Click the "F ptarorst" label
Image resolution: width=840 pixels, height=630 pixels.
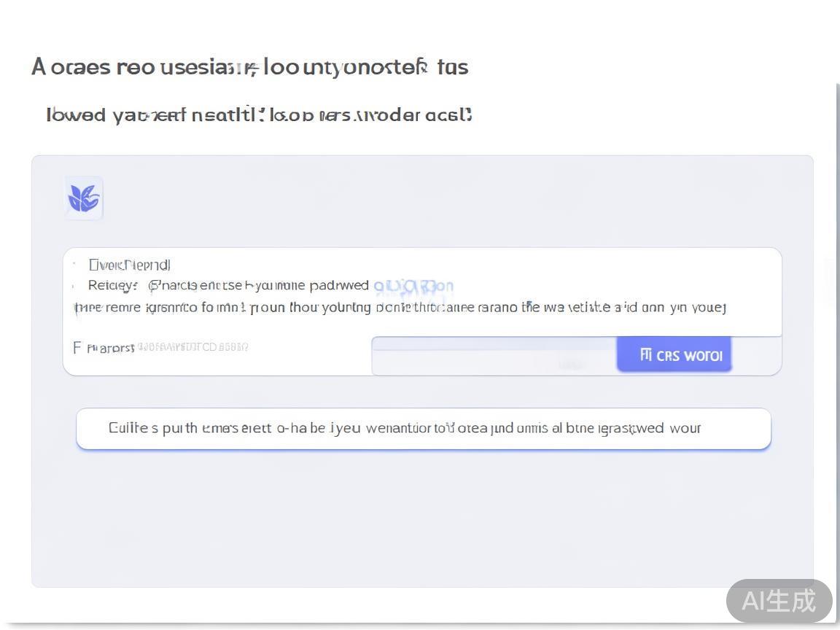[104, 348]
